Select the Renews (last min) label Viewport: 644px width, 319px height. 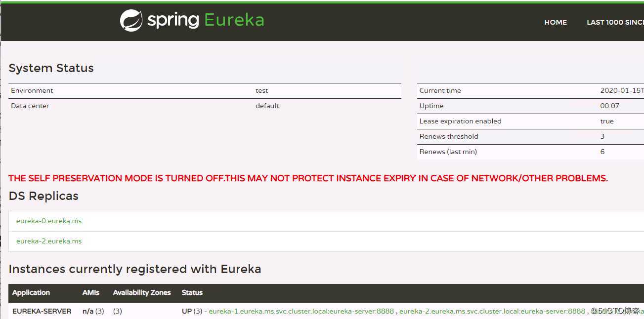(x=448, y=152)
